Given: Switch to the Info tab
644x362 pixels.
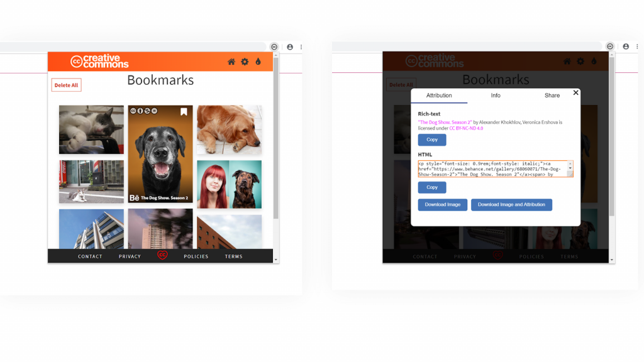Looking at the screenshot, I should 496,96.
